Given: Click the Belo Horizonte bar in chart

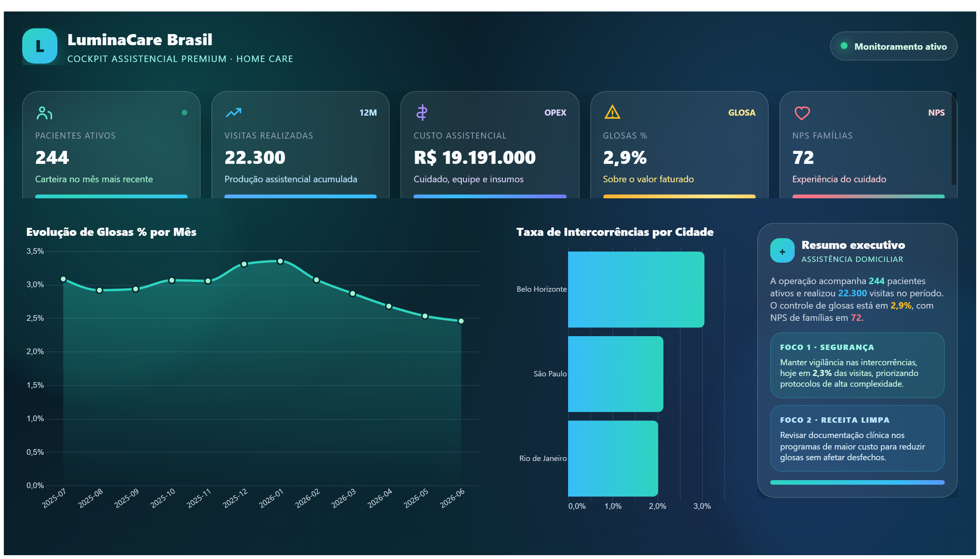Looking at the screenshot, I should coord(636,289).
